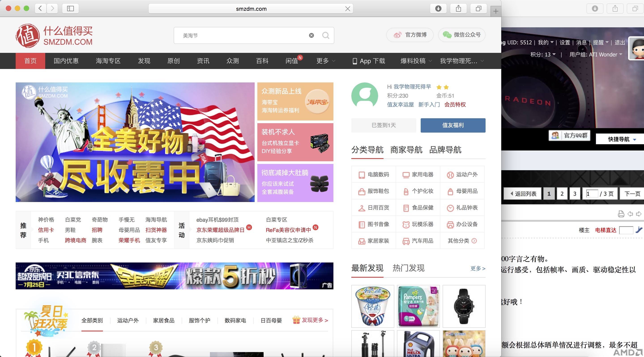
Task: Open 个护化妆 category
Action: 418,191
